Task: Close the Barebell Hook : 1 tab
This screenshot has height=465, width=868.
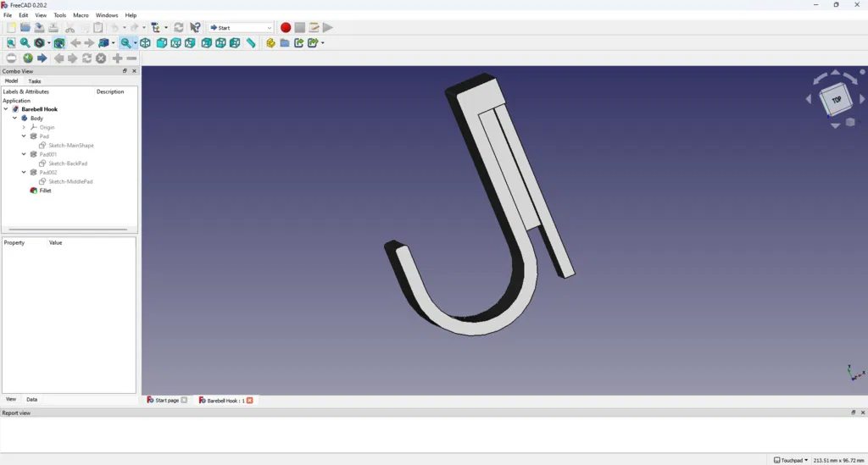Action: tap(250, 401)
